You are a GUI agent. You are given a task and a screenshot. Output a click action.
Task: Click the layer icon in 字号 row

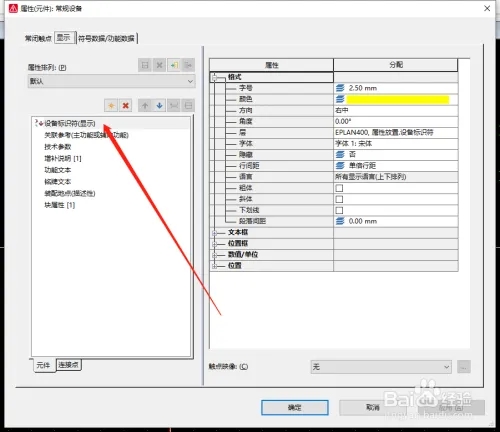click(340, 88)
